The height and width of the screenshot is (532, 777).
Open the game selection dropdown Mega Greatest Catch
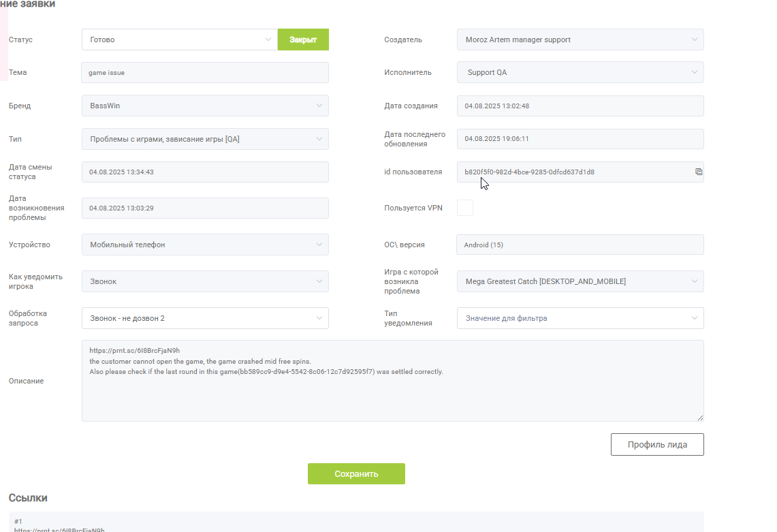click(580, 281)
